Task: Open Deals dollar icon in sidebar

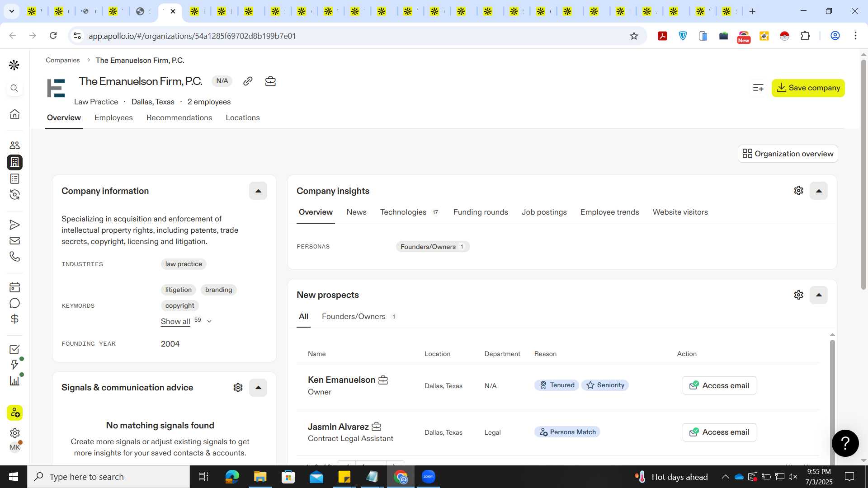Action: (x=14, y=319)
